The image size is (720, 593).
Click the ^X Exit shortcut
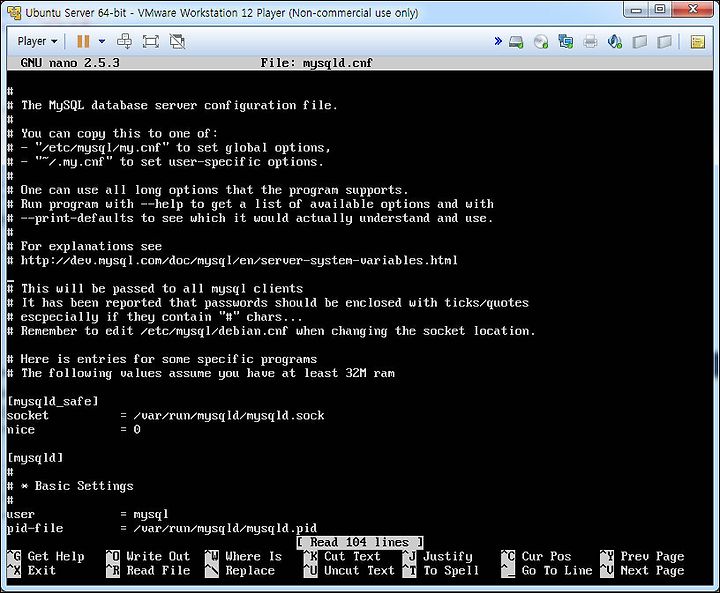(32, 570)
